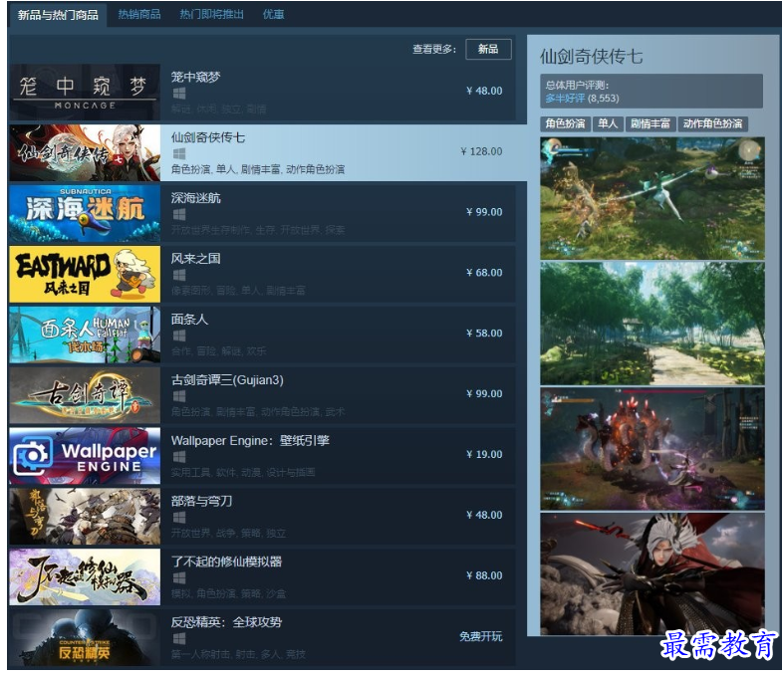Switch to the 优惠 tab
The height and width of the screenshot is (676, 784).
[x=274, y=15]
